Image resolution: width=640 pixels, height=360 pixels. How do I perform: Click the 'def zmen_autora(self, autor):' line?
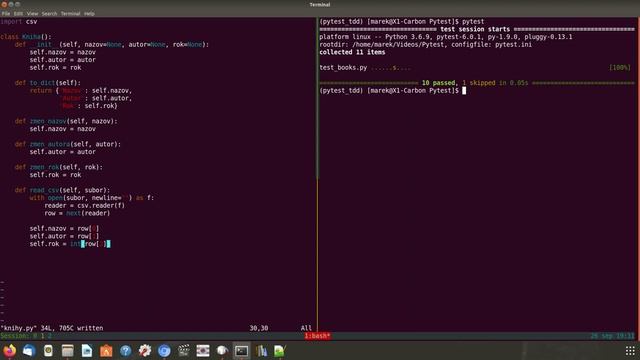(68, 144)
